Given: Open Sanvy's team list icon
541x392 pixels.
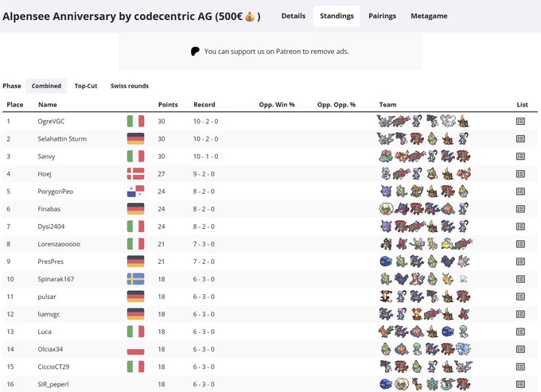Looking at the screenshot, I should (520, 157).
